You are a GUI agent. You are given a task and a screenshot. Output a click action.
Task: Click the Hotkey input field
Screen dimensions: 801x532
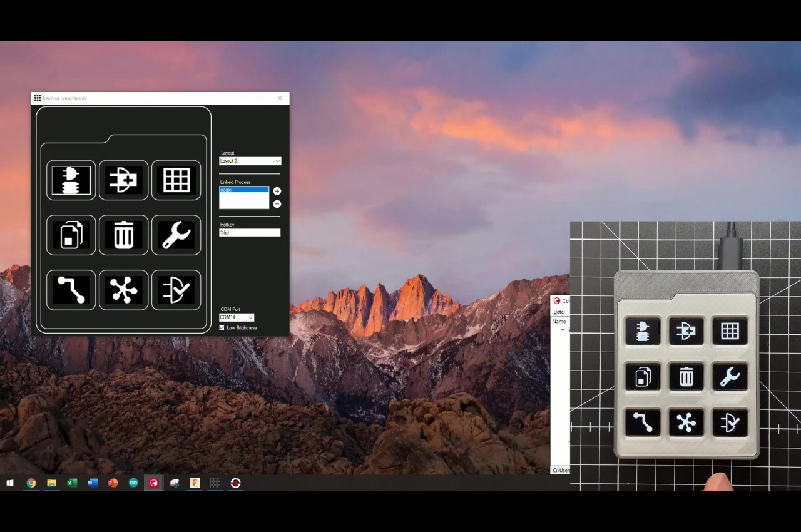(250, 233)
